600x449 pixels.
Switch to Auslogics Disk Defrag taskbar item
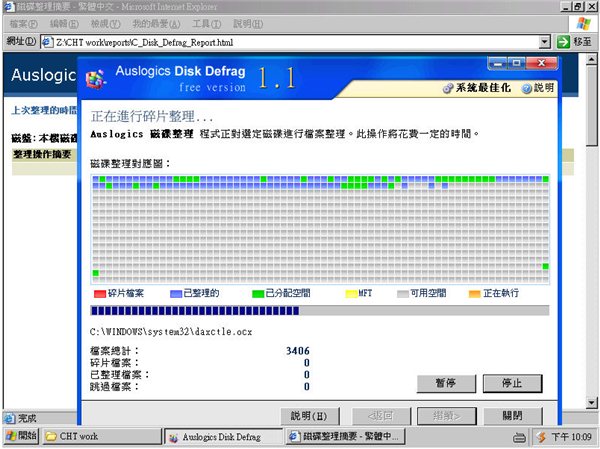click(223, 437)
